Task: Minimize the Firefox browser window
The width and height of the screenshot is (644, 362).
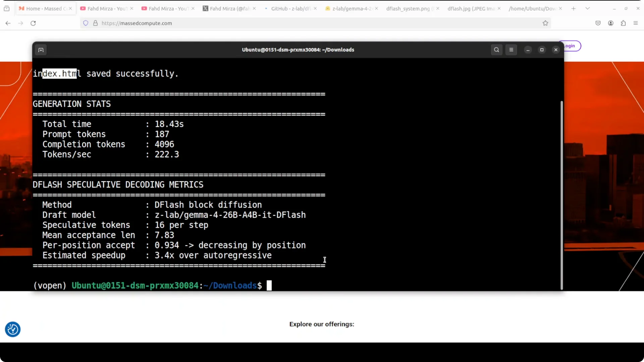Action: coord(614,9)
